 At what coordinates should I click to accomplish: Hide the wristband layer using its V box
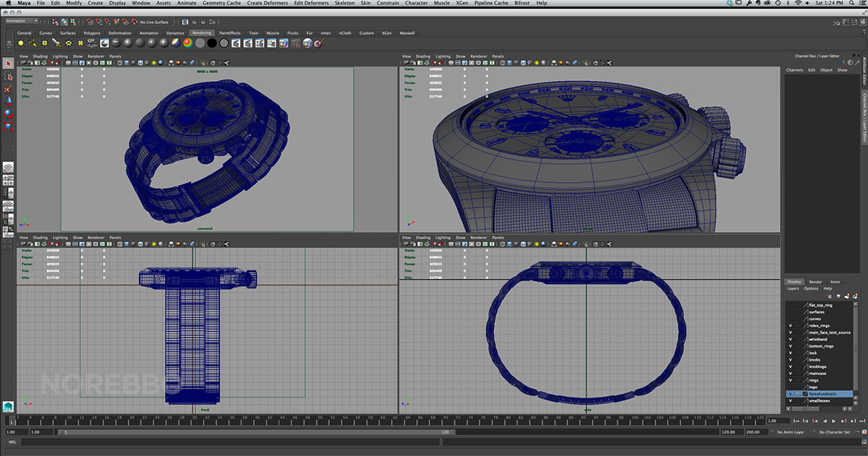click(791, 339)
